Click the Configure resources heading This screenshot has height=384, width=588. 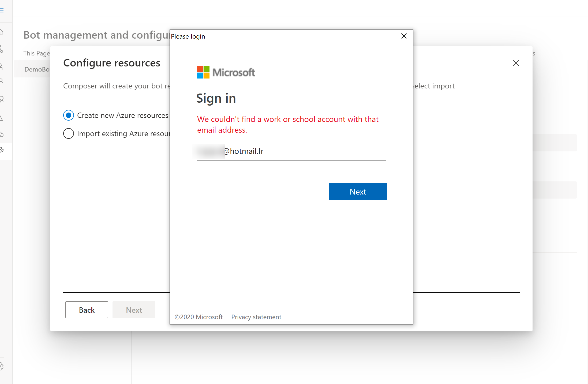click(x=112, y=63)
